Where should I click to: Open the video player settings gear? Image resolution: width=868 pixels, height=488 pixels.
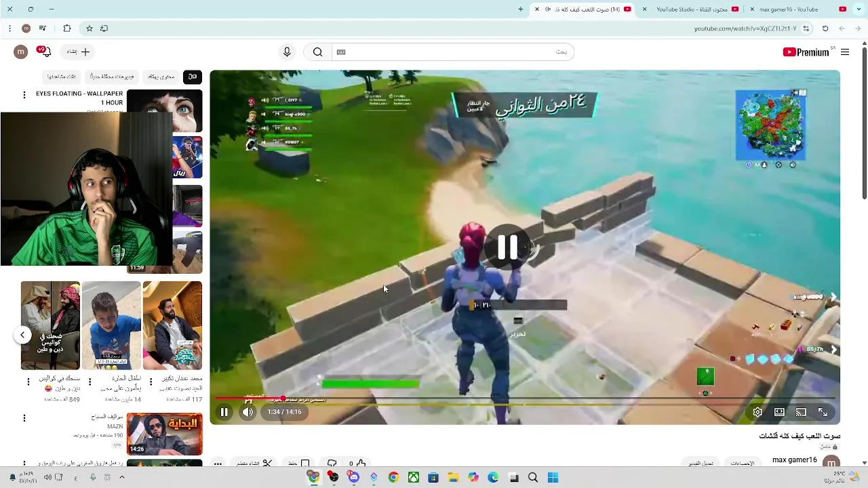click(757, 412)
